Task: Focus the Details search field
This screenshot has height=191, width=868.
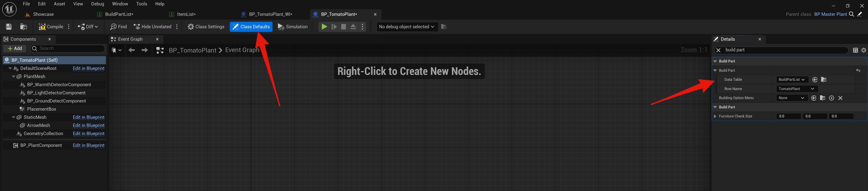Action: [x=782, y=50]
